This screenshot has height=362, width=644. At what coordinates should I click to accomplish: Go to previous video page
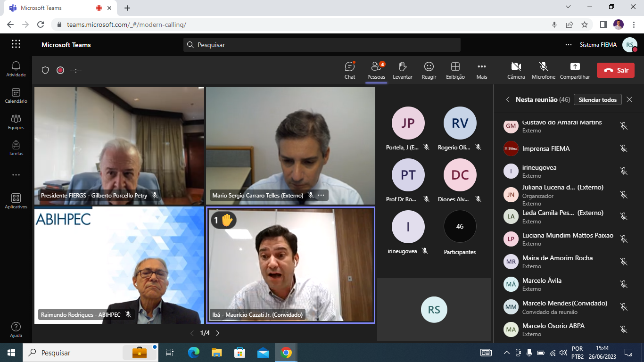tap(192, 333)
